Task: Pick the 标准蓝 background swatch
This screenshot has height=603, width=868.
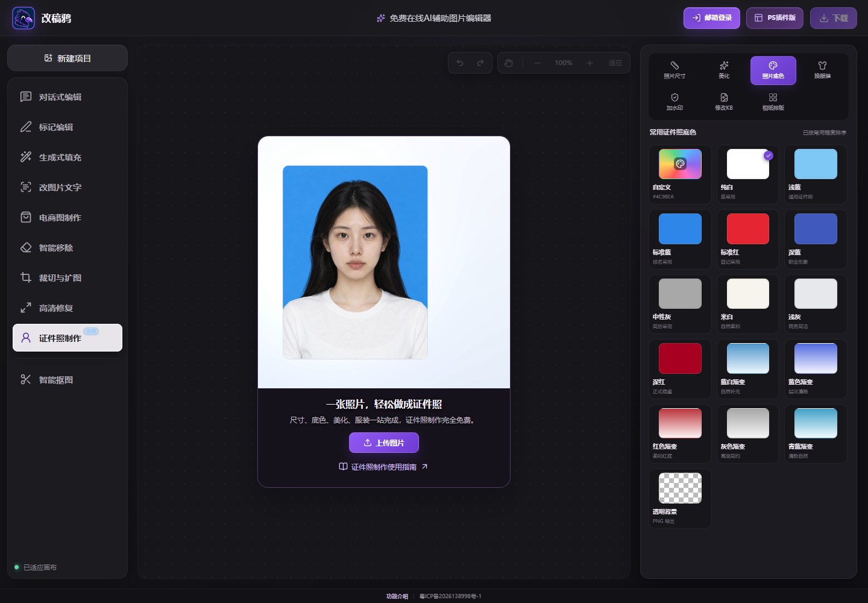Action: [x=680, y=239]
